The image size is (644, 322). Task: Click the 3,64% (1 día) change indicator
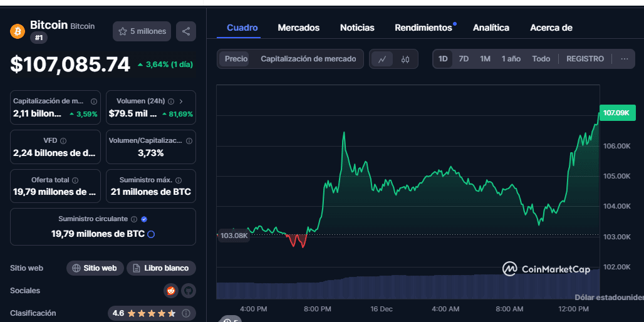pos(165,65)
